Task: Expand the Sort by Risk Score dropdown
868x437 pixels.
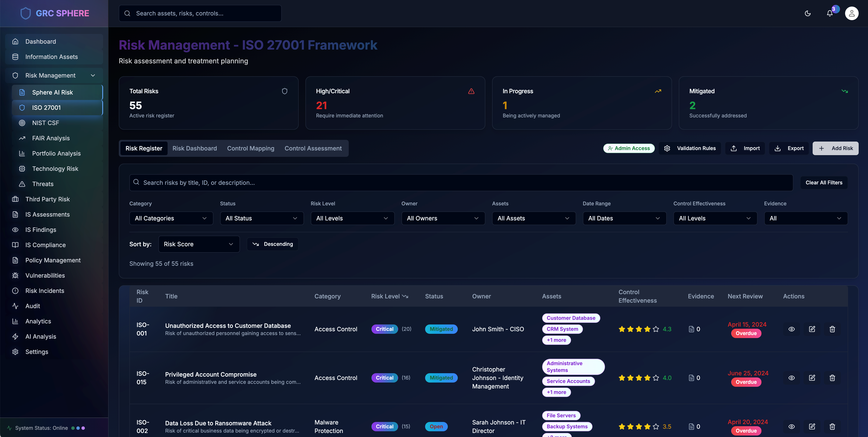Action: coord(199,244)
